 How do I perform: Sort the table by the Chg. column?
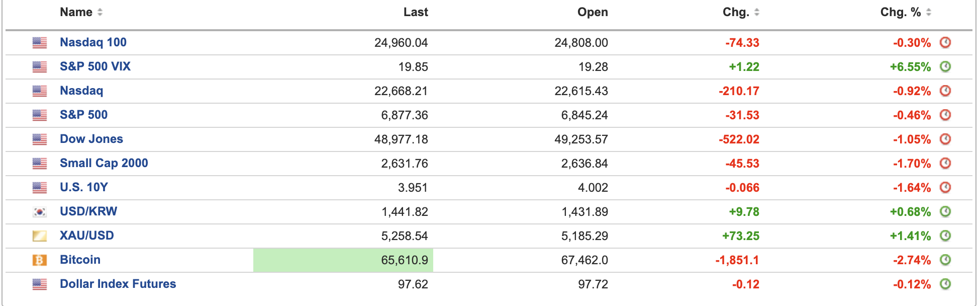pos(736,12)
